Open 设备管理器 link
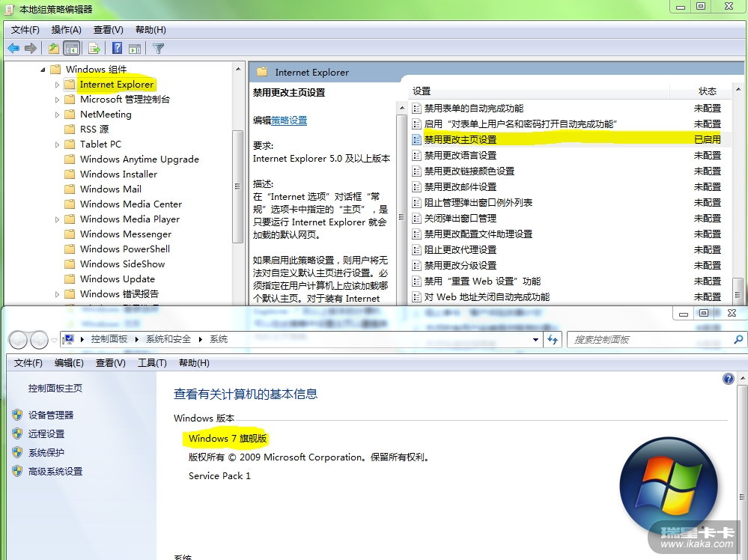This screenshot has height=560, width=748. (51, 415)
